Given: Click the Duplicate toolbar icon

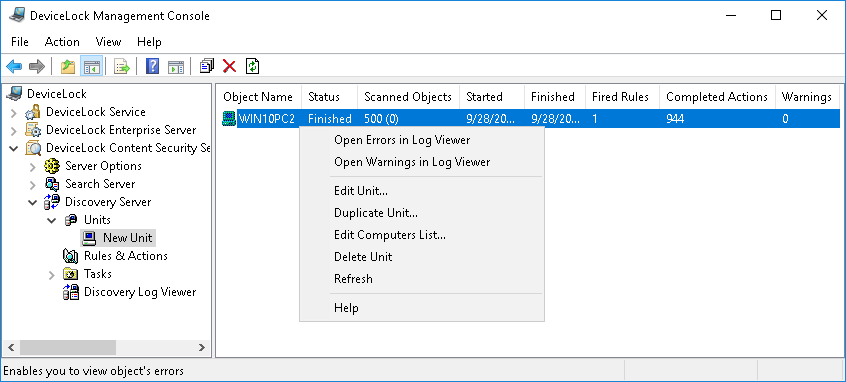Looking at the screenshot, I should point(207,66).
